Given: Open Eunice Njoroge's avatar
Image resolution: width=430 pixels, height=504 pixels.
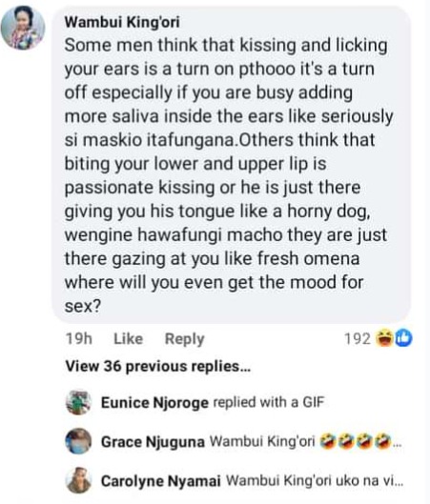Looking at the screenshot, I should coord(78,402).
